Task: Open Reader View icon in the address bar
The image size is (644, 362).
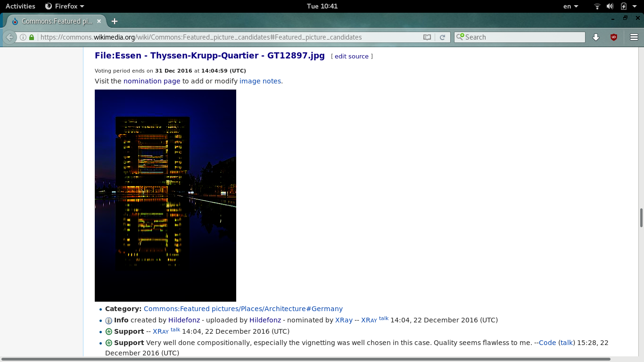Action: coord(427,37)
